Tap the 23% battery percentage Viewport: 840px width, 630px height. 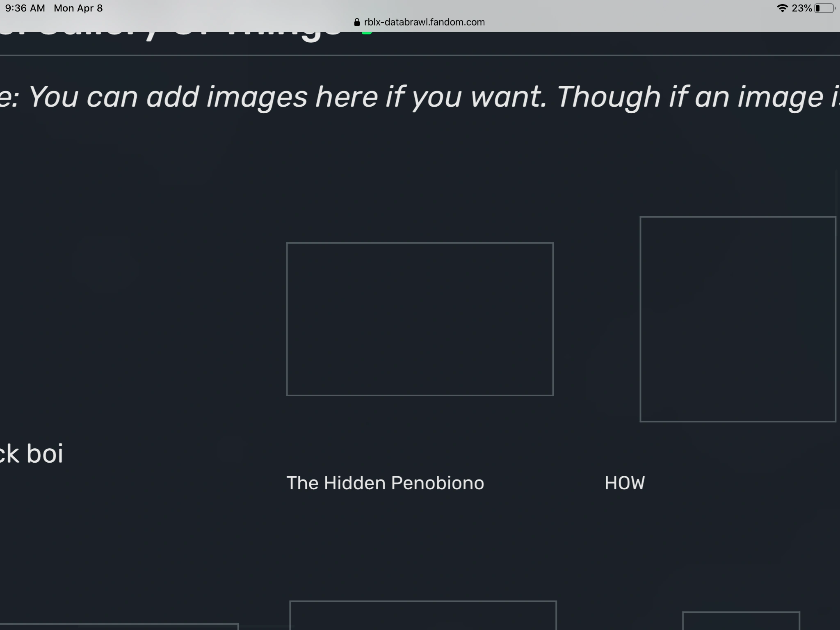[x=802, y=8]
